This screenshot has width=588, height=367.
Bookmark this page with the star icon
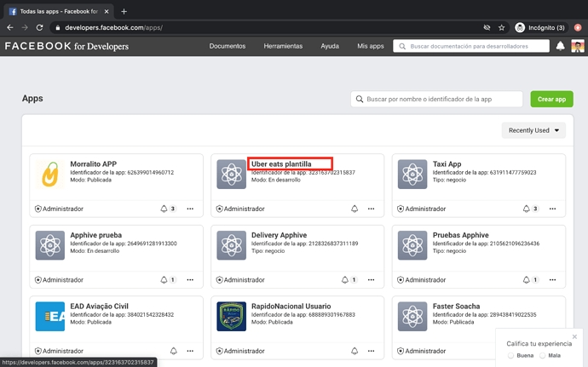coord(502,27)
